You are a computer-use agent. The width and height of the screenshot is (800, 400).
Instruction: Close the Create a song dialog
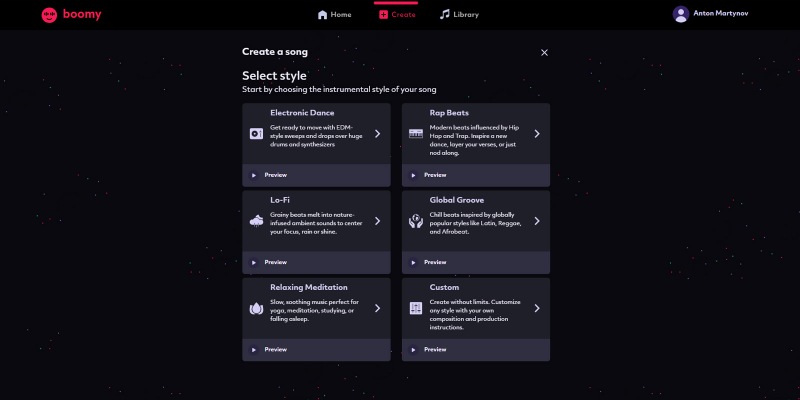(x=544, y=53)
